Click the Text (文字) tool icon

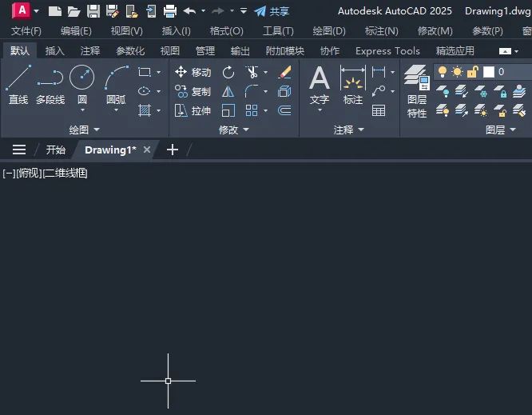pyautogui.click(x=320, y=85)
